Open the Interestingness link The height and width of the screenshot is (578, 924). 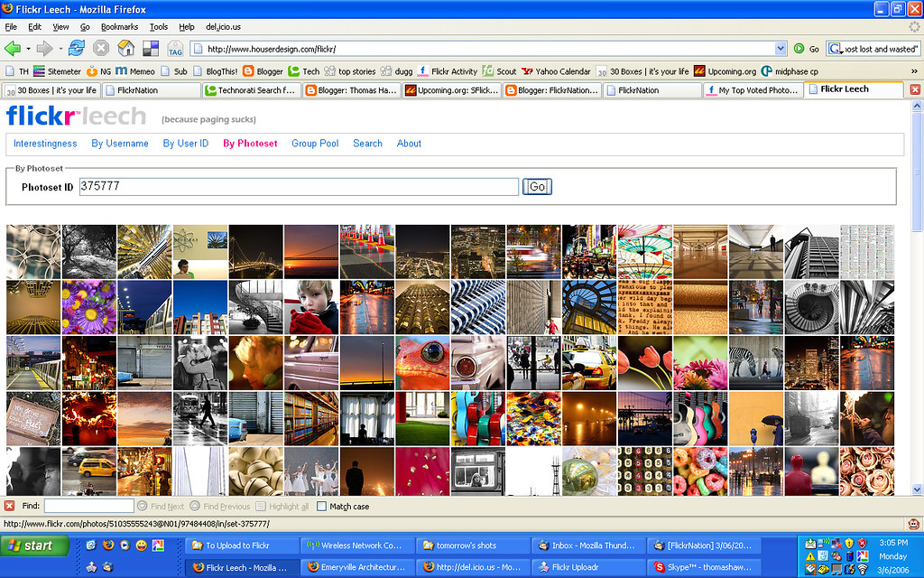45,144
